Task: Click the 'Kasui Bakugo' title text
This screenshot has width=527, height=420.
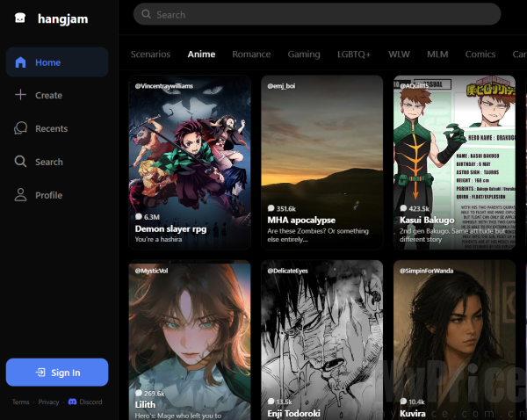Action: [427, 220]
